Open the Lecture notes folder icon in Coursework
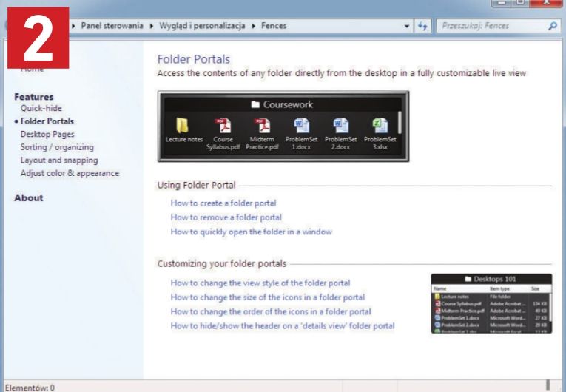Image resolution: width=566 pixels, height=392 pixels. click(183, 125)
